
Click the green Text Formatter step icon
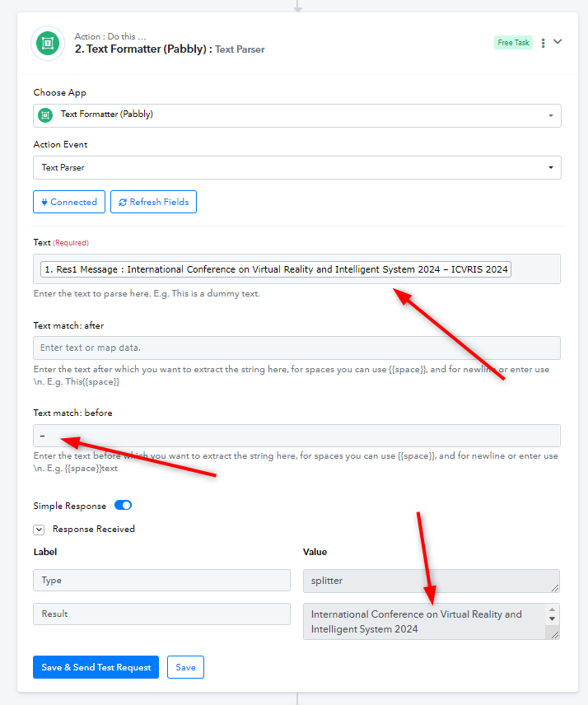click(x=48, y=43)
